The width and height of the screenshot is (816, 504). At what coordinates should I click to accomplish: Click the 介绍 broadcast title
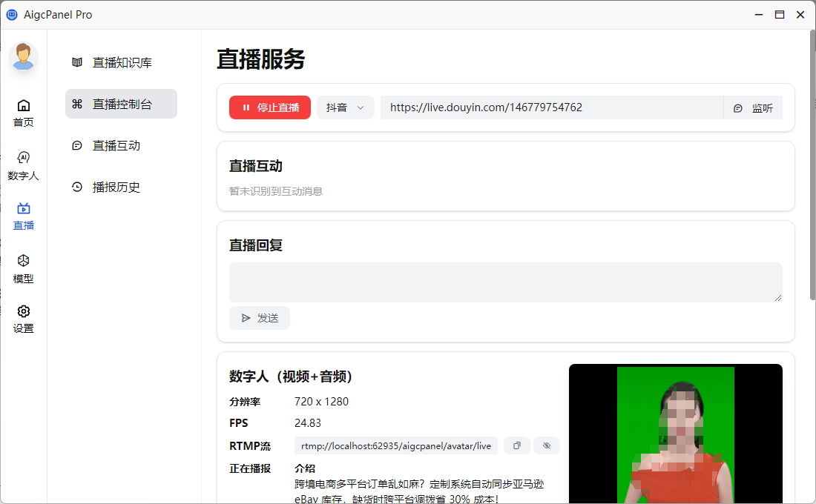tap(305, 468)
